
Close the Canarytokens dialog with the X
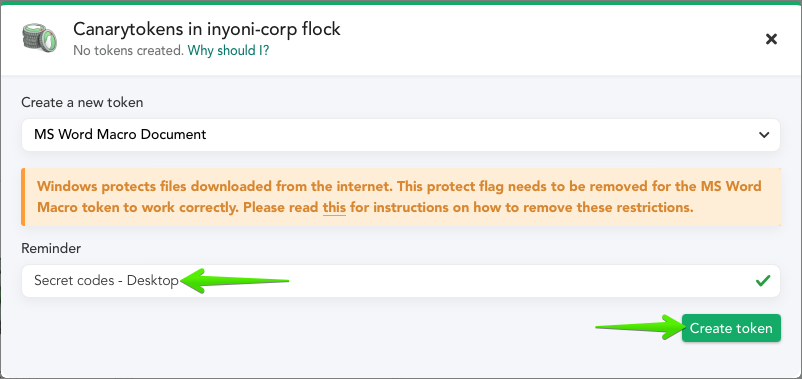point(771,39)
